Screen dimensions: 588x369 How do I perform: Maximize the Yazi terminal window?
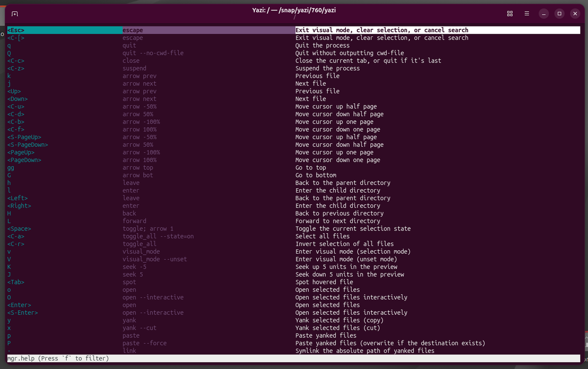tap(559, 14)
